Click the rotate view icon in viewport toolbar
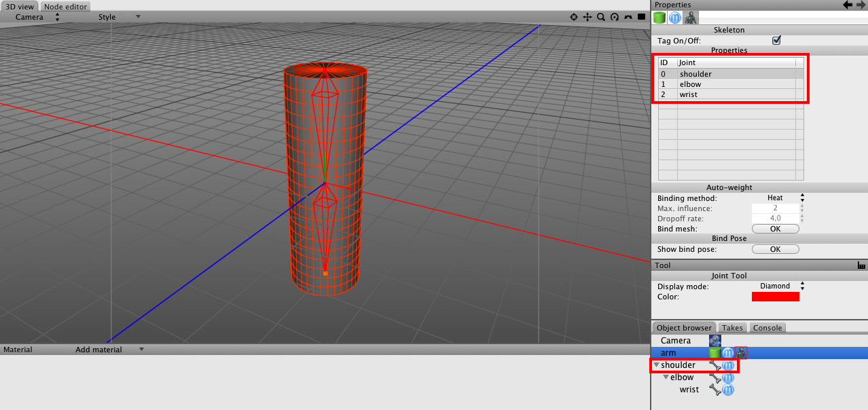 click(x=614, y=17)
